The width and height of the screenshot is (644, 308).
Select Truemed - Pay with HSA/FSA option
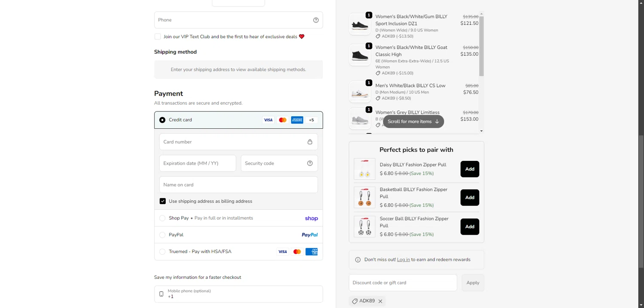pyautogui.click(x=162, y=252)
